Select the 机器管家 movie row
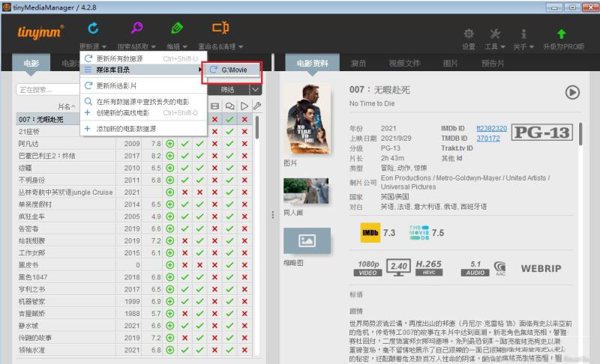Image resolution: width=600 pixels, height=364 pixels. [134, 301]
